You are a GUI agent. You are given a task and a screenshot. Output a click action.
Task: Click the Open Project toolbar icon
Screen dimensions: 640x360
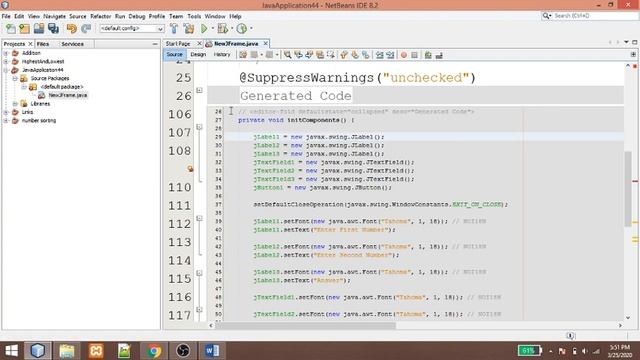[39, 29]
